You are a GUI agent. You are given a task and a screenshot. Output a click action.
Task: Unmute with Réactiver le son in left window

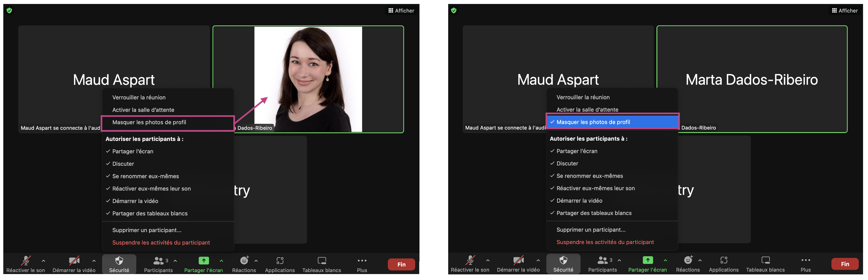[x=26, y=261]
